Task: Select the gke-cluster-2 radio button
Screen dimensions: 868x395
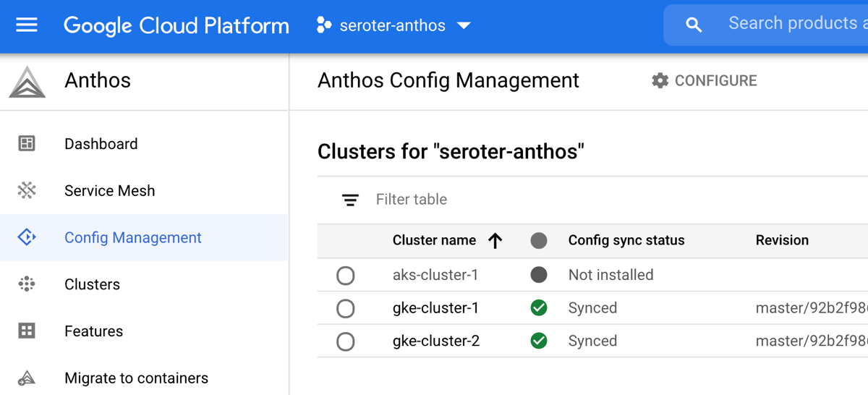Action: coord(346,341)
